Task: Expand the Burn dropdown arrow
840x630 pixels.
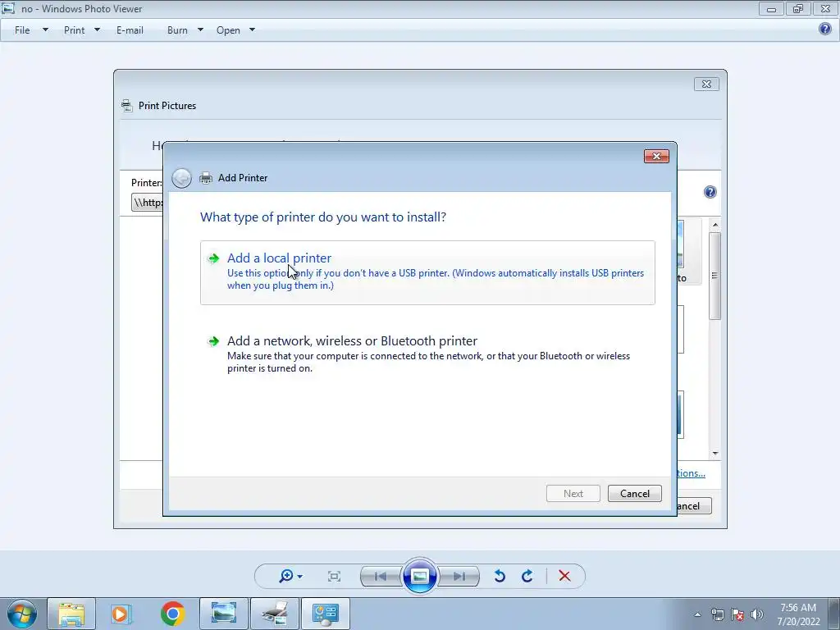Action: pos(200,30)
